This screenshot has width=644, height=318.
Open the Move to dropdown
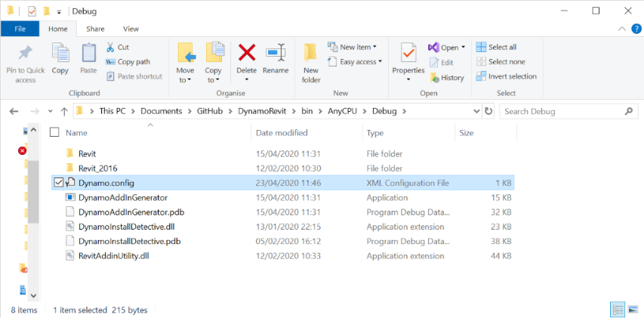click(x=185, y=76)
